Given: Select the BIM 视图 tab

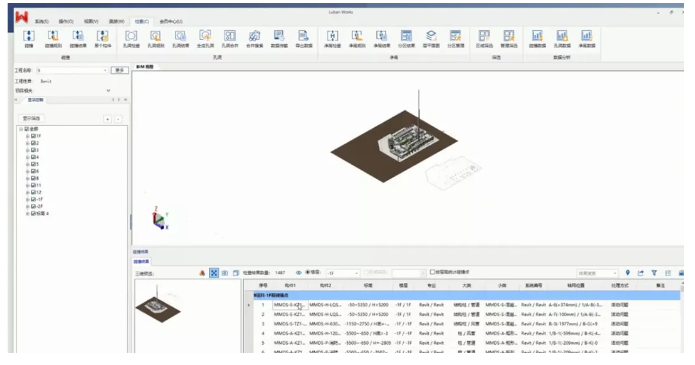Looking at the screenshot, I should pyautogui.click(x=145, y=67).
